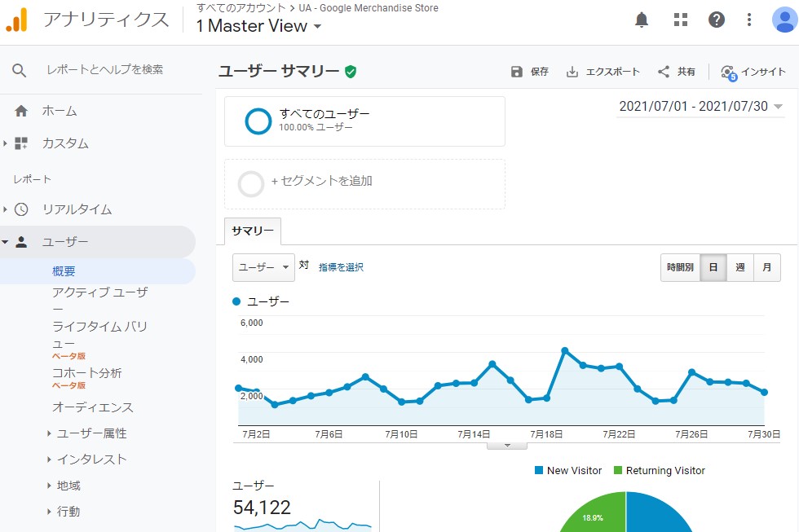Click UA - Google Merchandise Store breadcrumb
This screenshot has height=532, width=799.
click(369, 8)
